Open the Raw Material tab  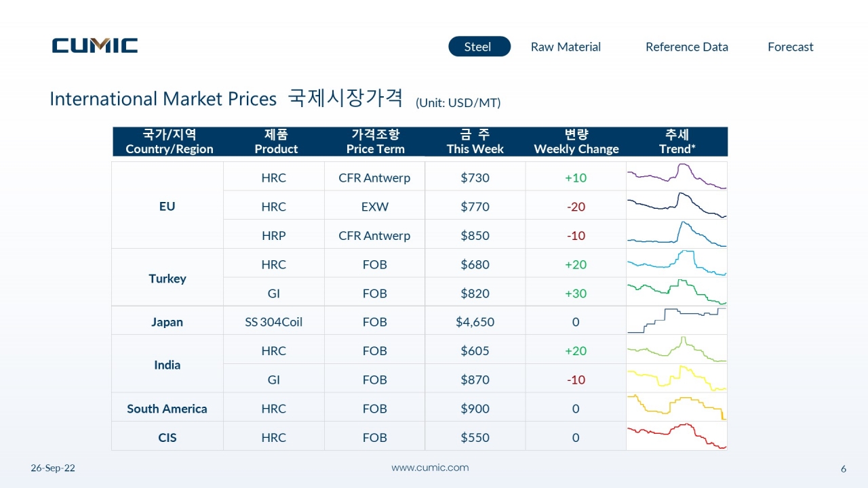pos(566,47)
